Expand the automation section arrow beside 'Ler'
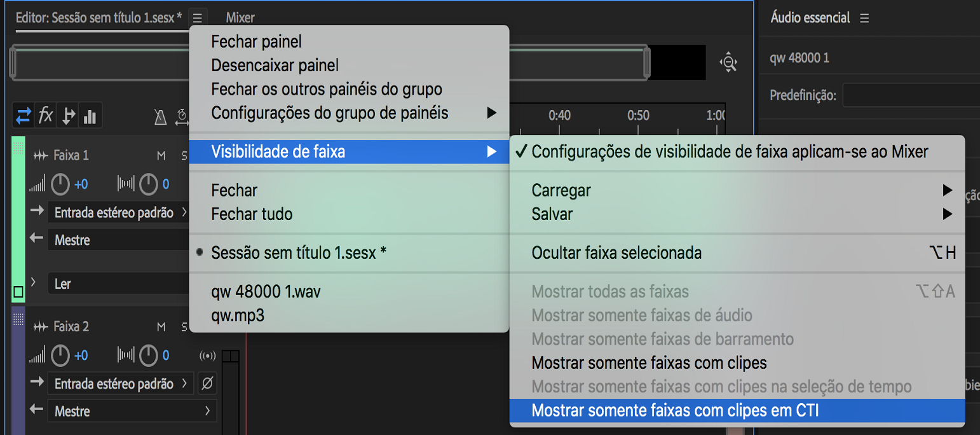Viewport: 980px width, 435px height. 33,282
